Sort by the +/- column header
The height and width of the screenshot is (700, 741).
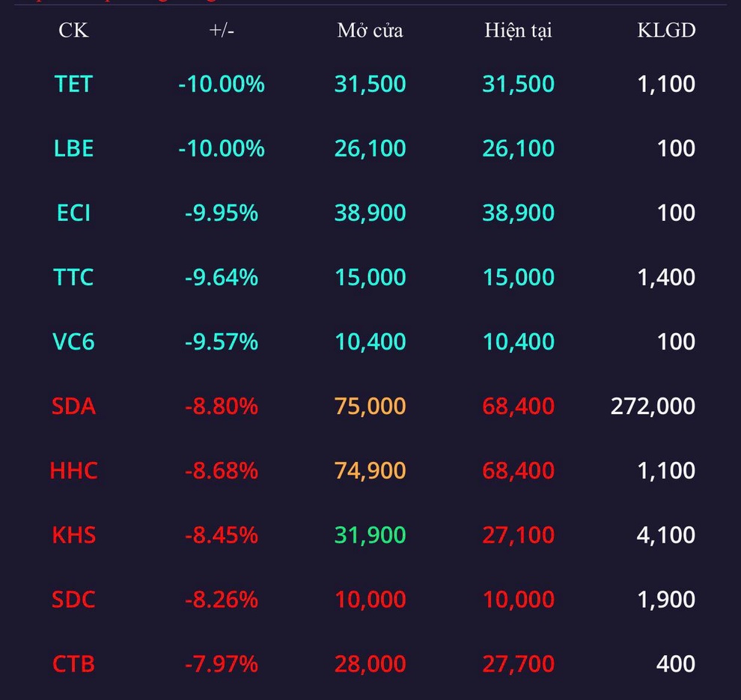pos(222,30)
